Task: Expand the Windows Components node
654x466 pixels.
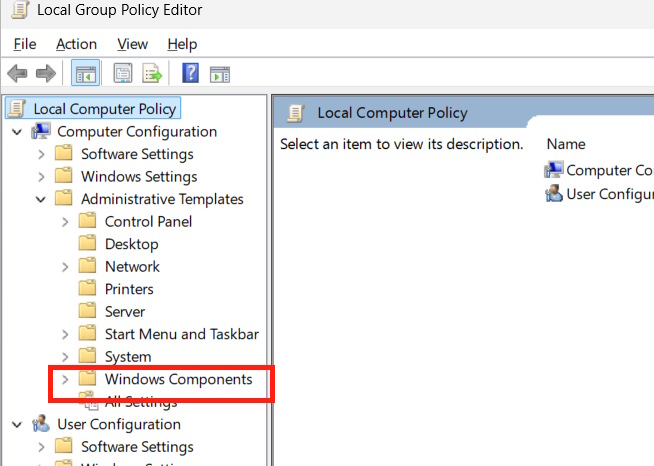Action: (x=65, y=380)
